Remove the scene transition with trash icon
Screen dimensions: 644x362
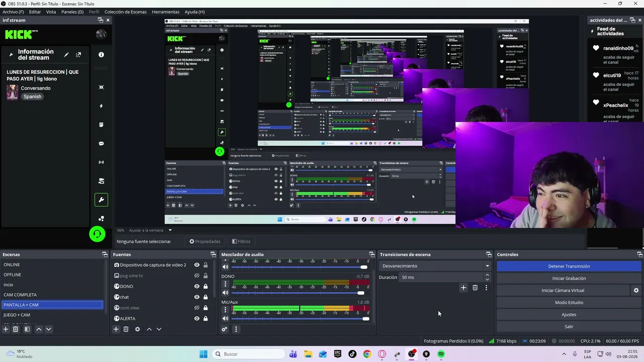click(475, 288)
